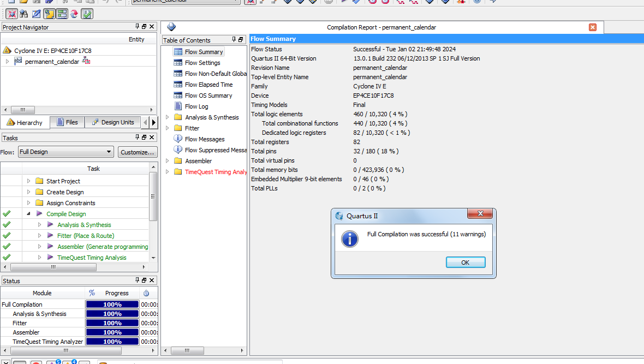Switch to the Design Units tab
Screen dimensions: 644x364
click(x=113, y=122)
